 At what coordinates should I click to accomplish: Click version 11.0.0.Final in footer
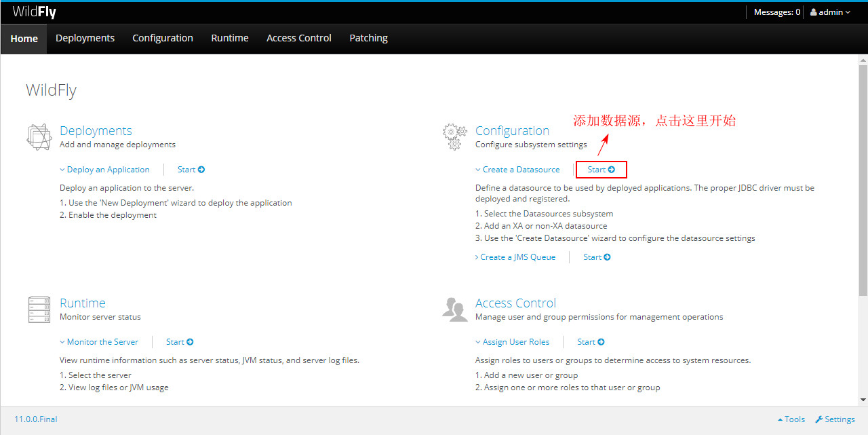(x=36, y=419)
